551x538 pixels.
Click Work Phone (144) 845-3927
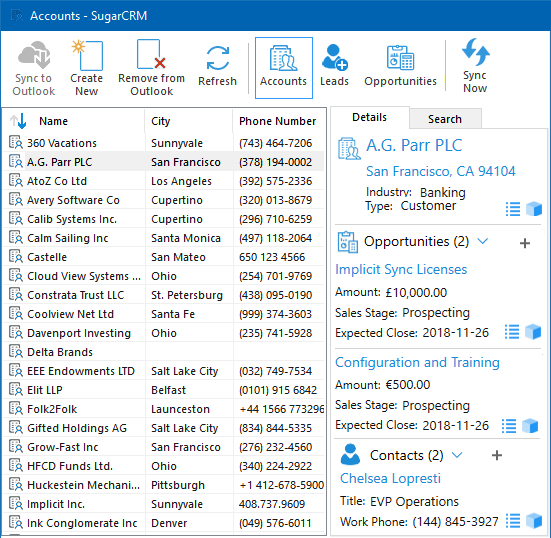coord(455,521)
